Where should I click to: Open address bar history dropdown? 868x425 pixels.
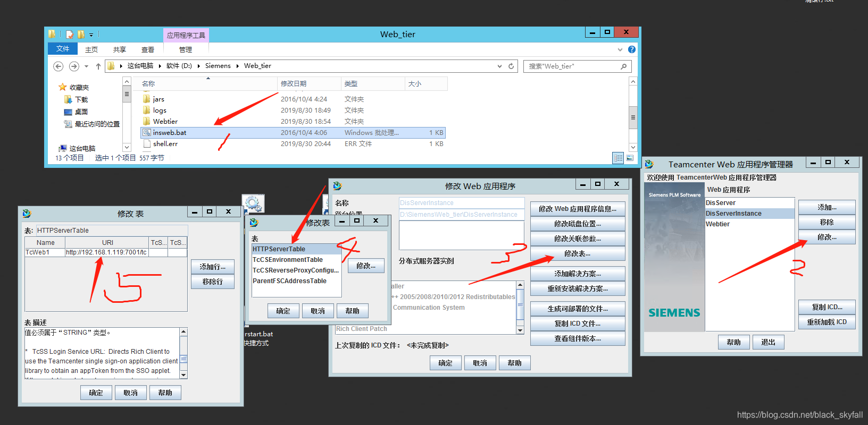(x=499, y=66)
